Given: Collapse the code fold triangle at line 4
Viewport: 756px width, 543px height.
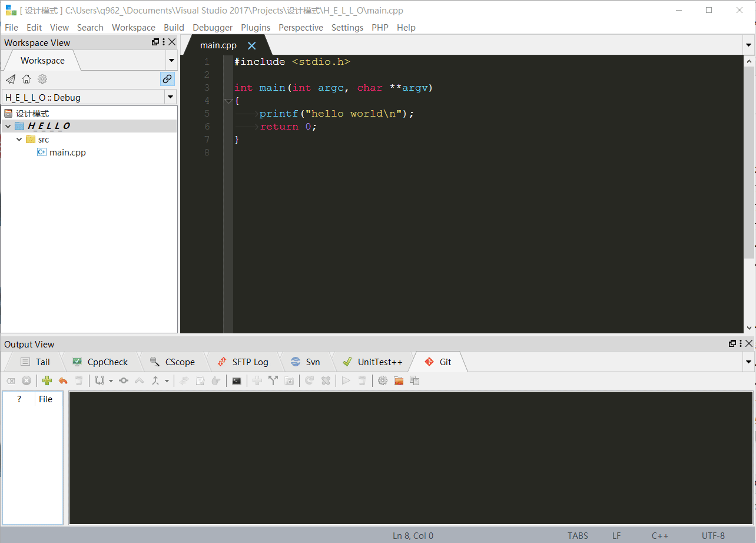Looking at the screenshot, I should 228,101.
